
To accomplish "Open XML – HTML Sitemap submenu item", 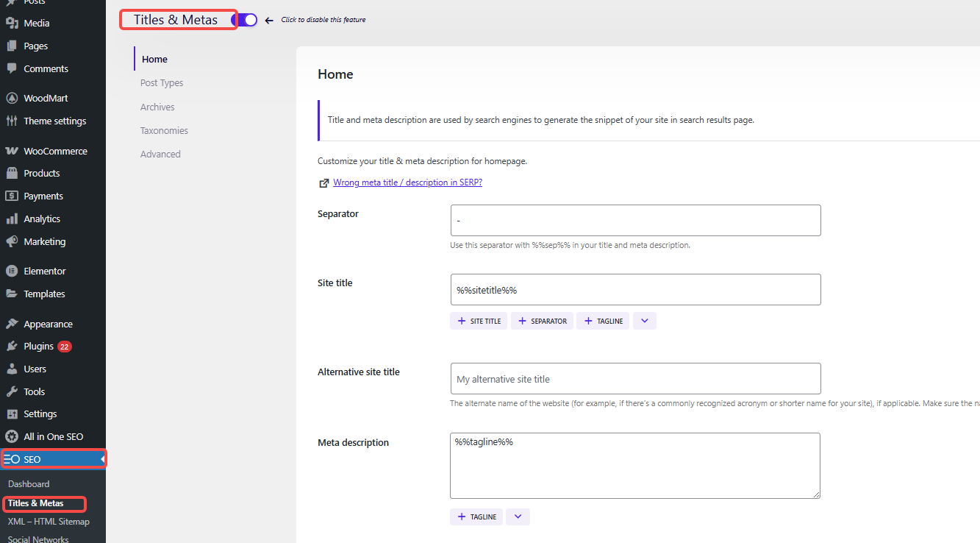I will [x=49, y=522].
